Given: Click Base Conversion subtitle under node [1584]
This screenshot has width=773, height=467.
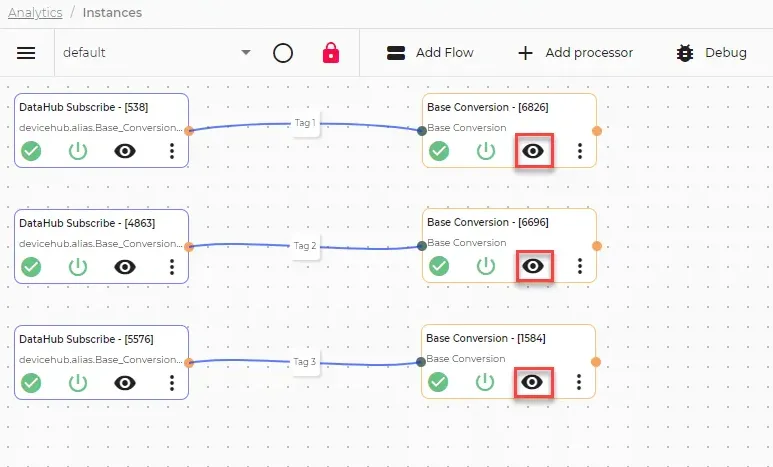Looking at the screenshot, I should click(x=465, y=359).
